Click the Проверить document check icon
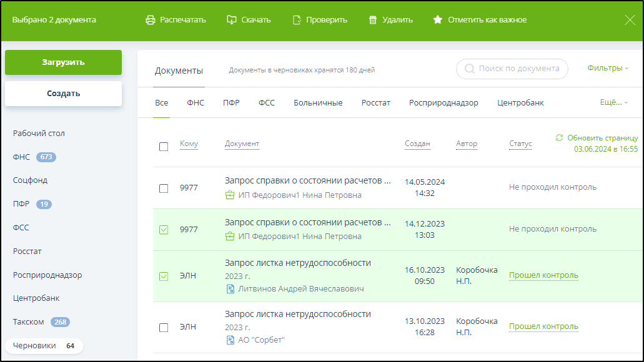 [x=297, y=20]
